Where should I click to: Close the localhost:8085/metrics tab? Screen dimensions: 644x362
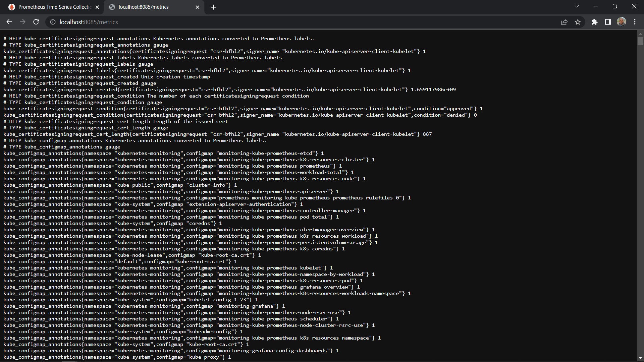point(197,7)
